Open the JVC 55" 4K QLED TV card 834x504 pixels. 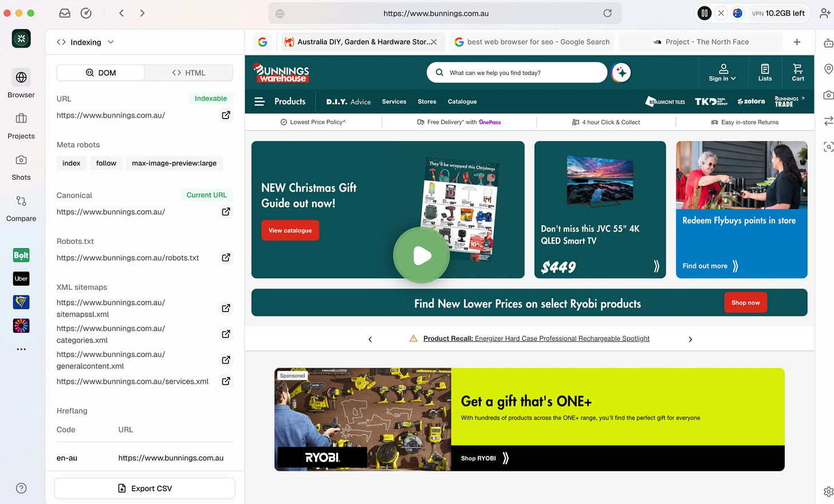600,210
